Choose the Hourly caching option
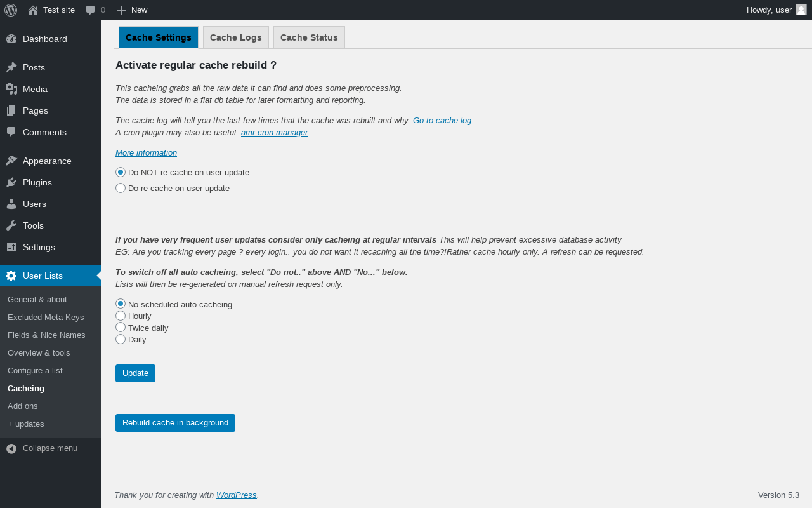Image resolution: width=812 pixels, height=508 pixels. (121, 316)
